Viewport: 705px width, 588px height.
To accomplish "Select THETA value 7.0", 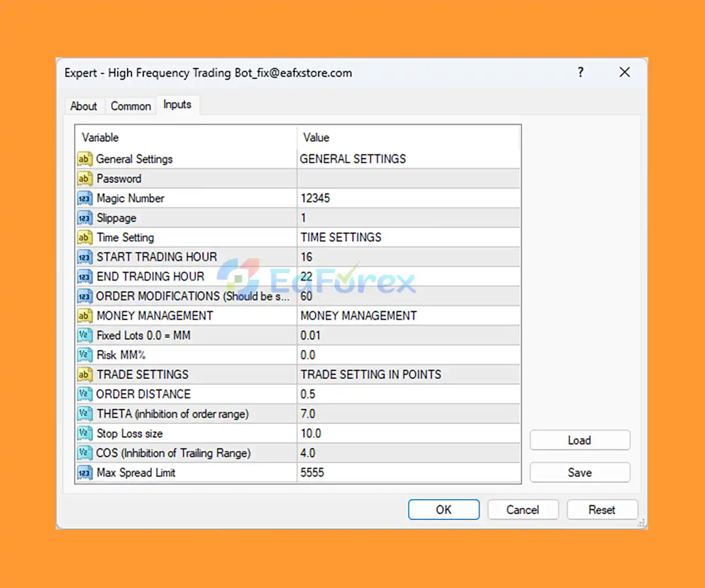I will tap(308, 414).
